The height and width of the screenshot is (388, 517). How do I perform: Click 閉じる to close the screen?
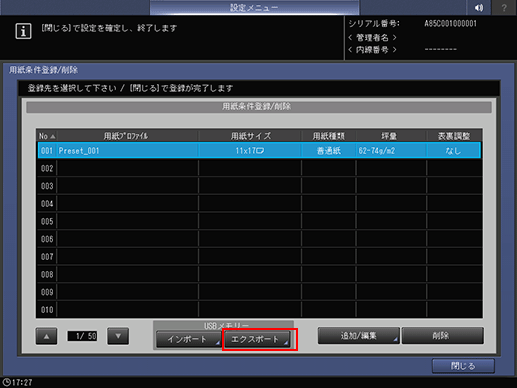463,366
